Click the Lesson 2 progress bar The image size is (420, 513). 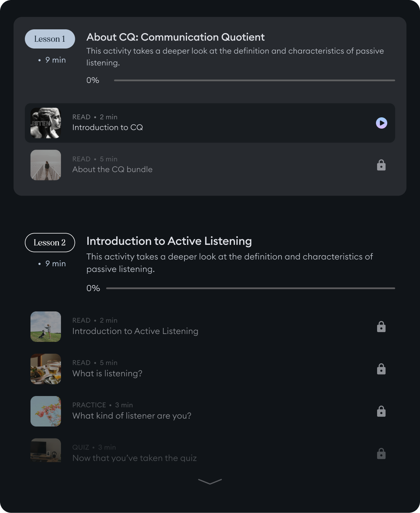[250, 288]
